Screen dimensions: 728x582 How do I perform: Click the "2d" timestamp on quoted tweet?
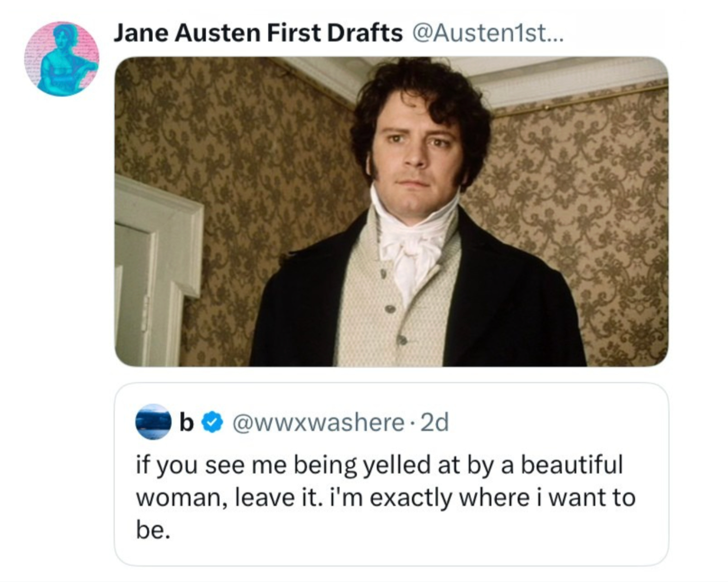tap(434, 423)
